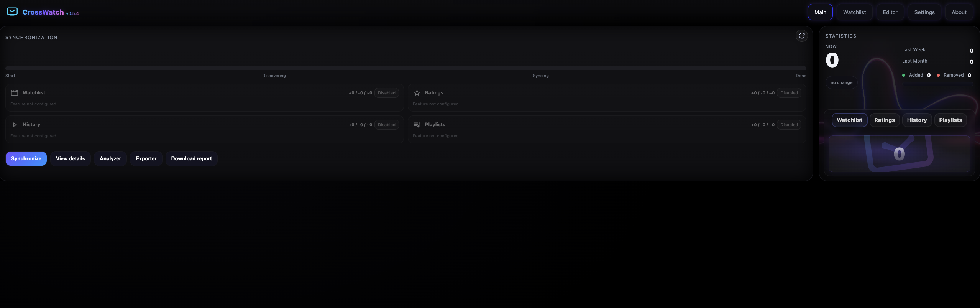
Task: Toggle the Watchlist Disabled badge
Action: point(386,93)
